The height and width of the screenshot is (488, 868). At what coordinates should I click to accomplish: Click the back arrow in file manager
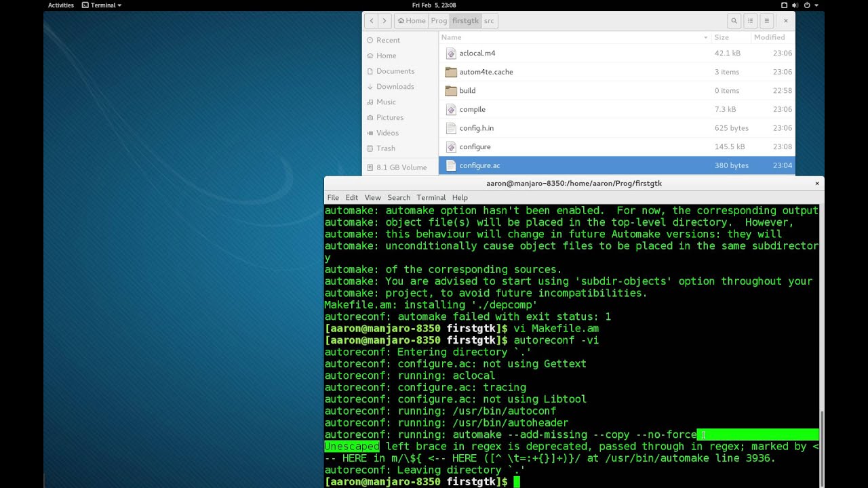[x=371, y=21]
